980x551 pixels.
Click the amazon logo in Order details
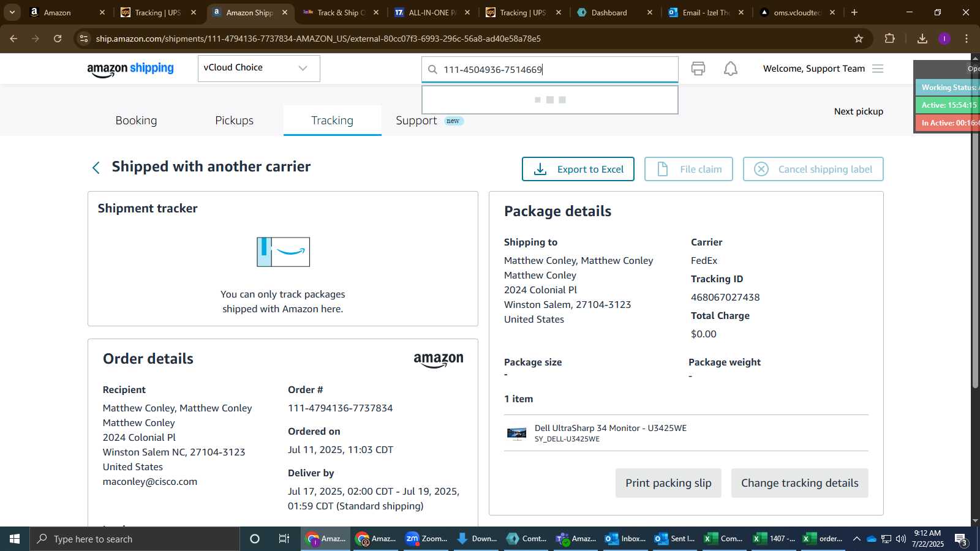(x=439, y=360)
